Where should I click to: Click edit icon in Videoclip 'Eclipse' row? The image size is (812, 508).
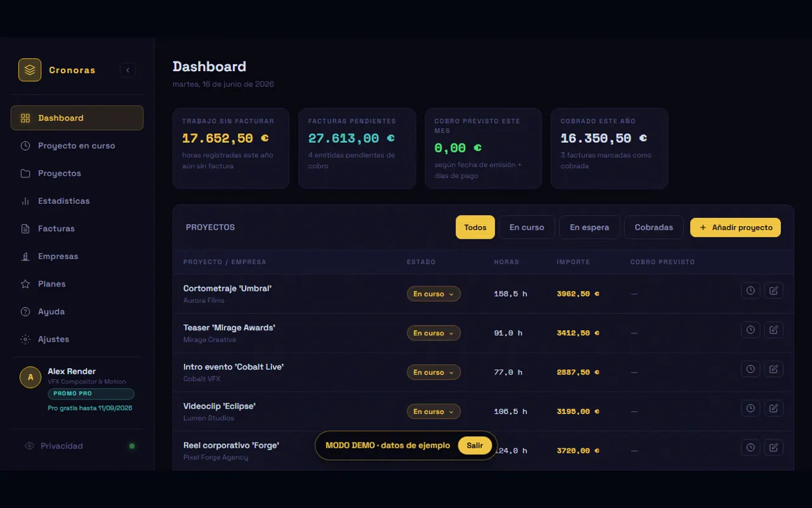pos(773,408)
